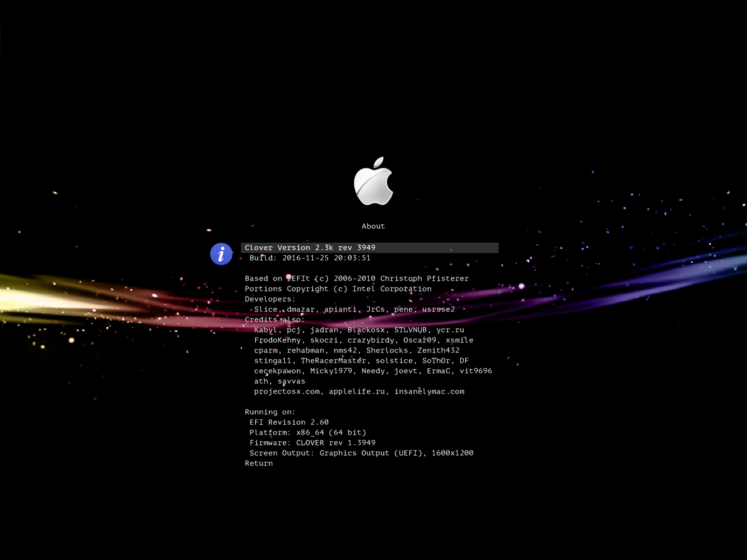Click the Developers: heading
747x560 pixels.
point(270,299)
